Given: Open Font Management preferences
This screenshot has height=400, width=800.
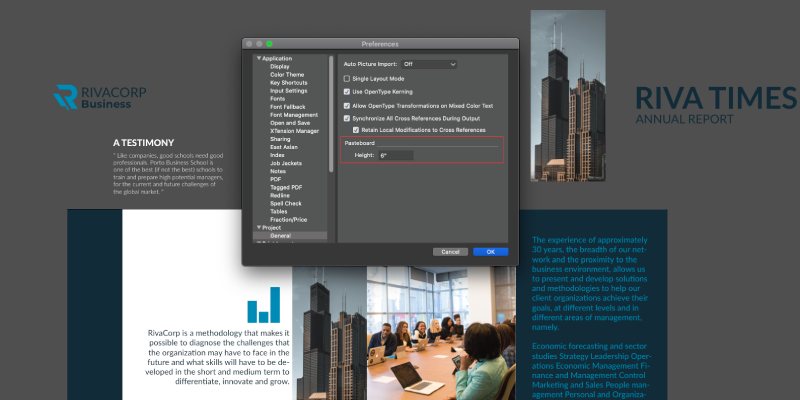Looking at the screenshot, I should 294,115.
